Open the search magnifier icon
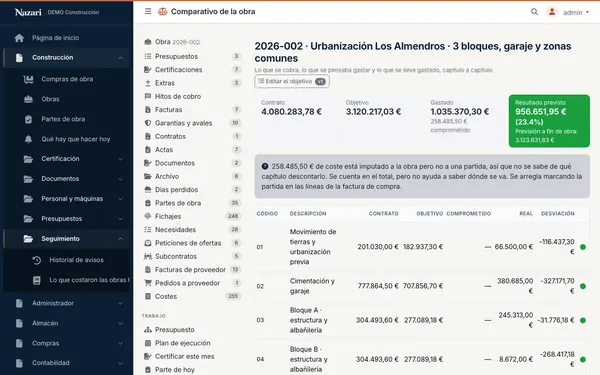Image resolution: width=600 pixels, height=375 pixels. click(534, 11)
